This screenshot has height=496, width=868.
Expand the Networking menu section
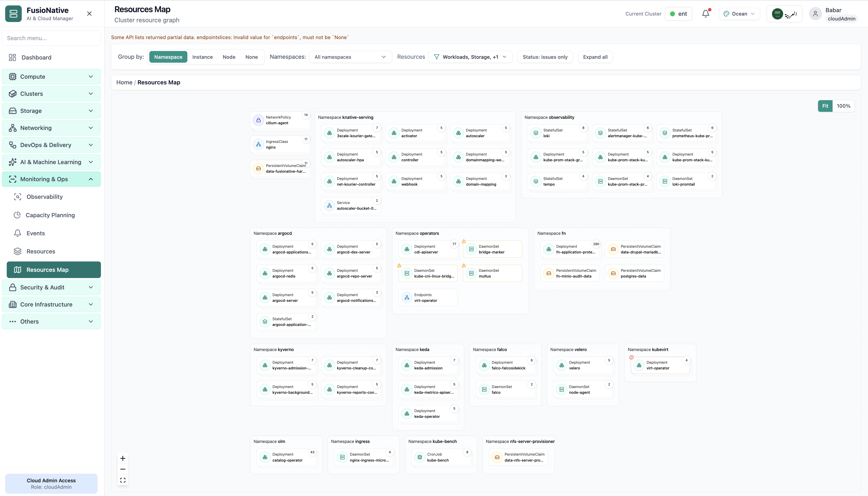(x=52, y=128)
